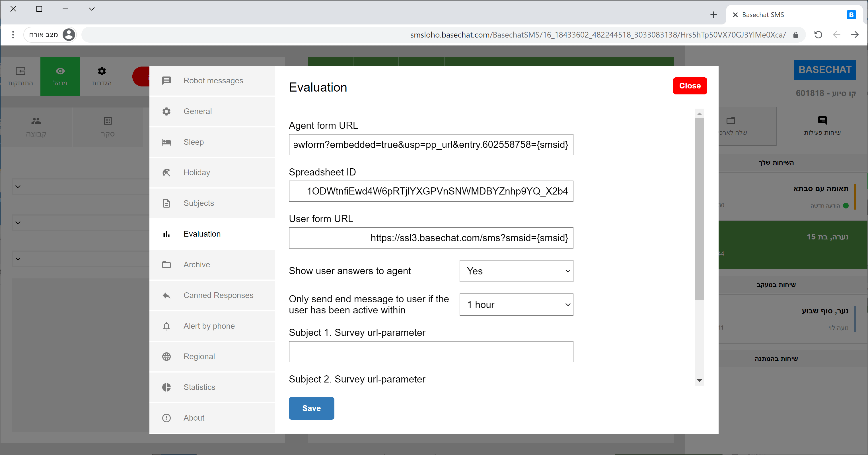
Task: Click the red Close button
Action: click(x=689, y=86)
